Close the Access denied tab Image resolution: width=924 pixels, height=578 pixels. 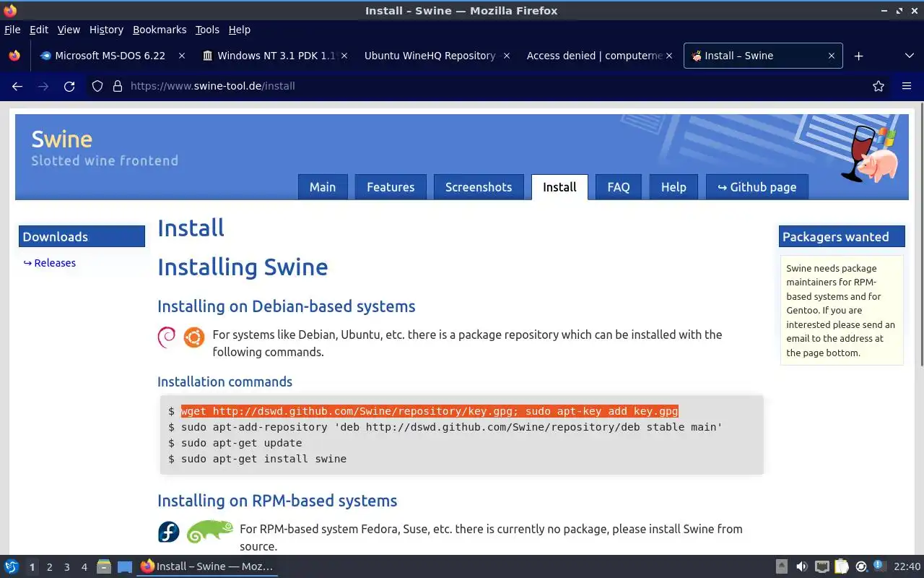[x=669, y=56]
